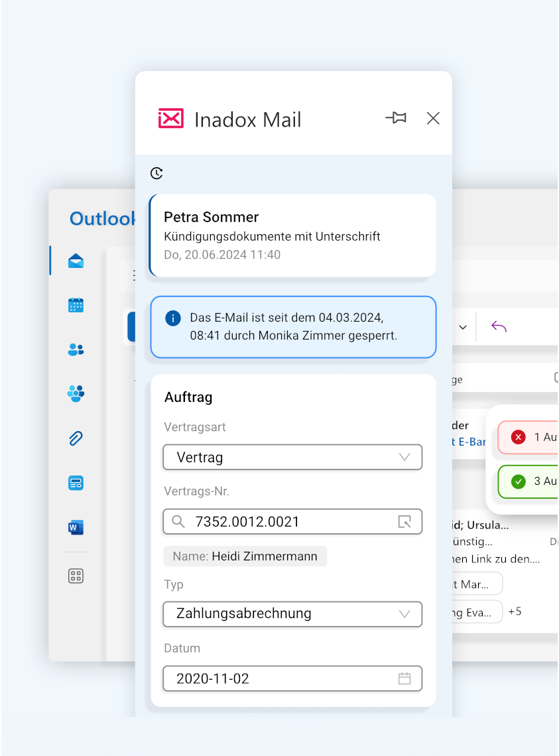Open more apps grid in sidebar

76,576
